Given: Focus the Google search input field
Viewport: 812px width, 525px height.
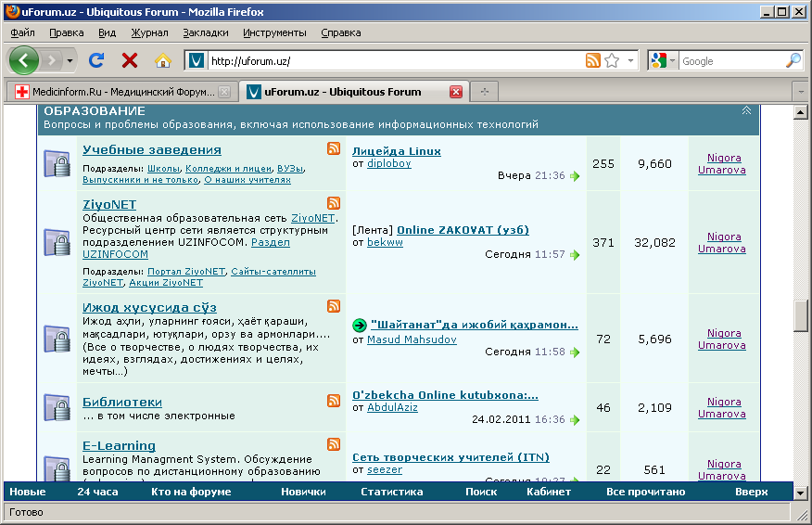Looking at the screenshot, I should (x=731, y=61).
